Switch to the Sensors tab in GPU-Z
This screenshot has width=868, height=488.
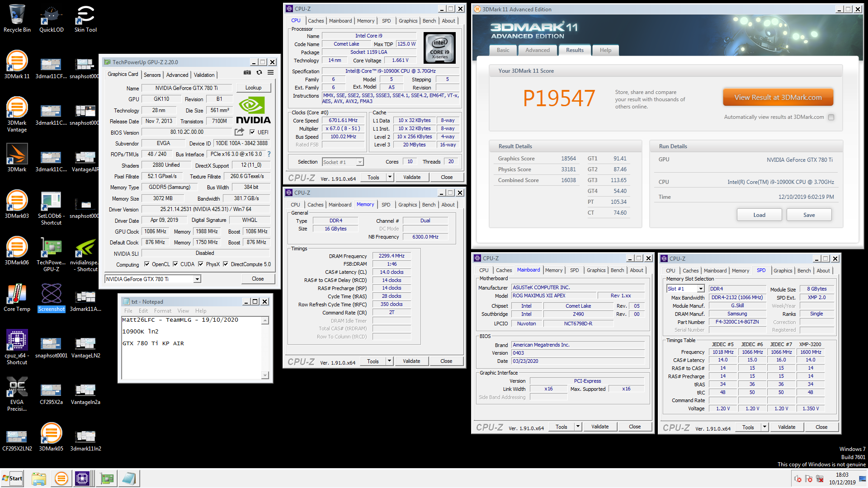152,75
